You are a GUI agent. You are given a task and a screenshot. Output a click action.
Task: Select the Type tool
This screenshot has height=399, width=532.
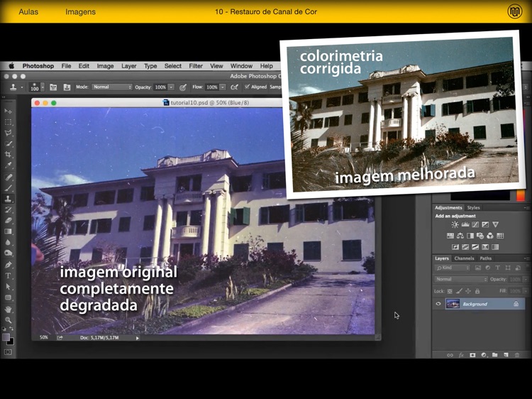click(x=8, y=275)
